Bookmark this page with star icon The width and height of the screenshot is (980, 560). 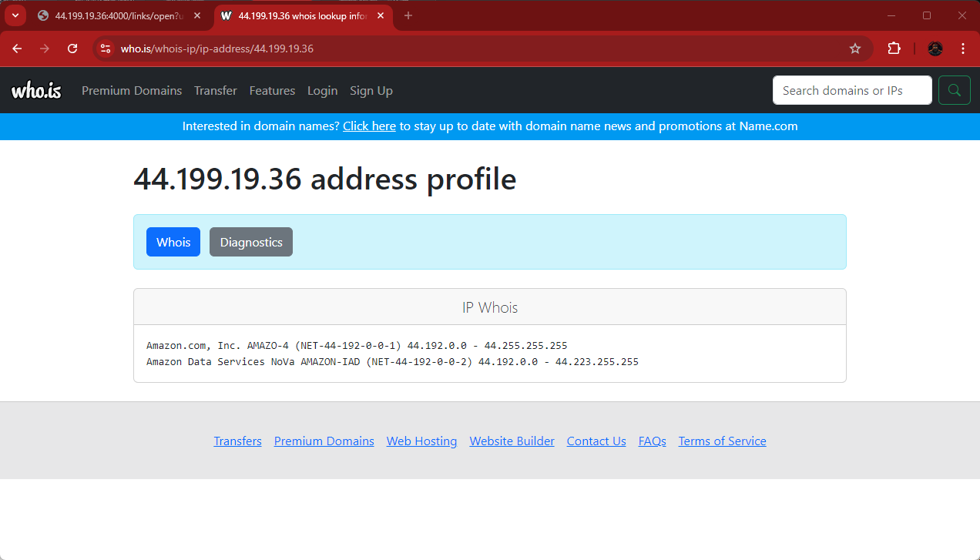click(854, 49)
